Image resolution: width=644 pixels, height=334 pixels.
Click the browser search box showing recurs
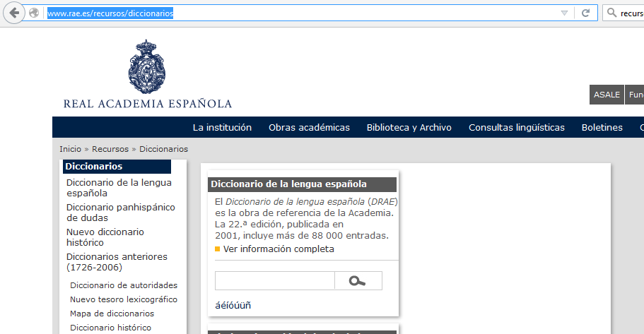point(623,13)
